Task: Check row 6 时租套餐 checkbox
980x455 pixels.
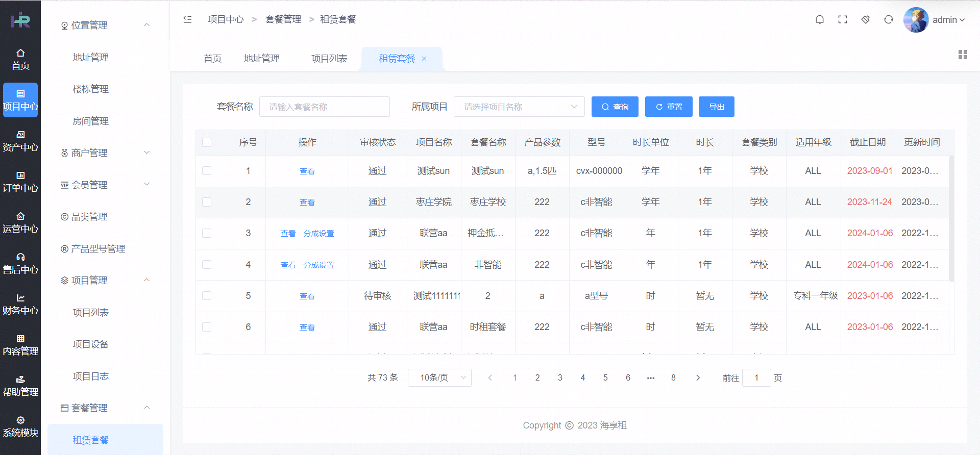Action: tap(207, 327)
